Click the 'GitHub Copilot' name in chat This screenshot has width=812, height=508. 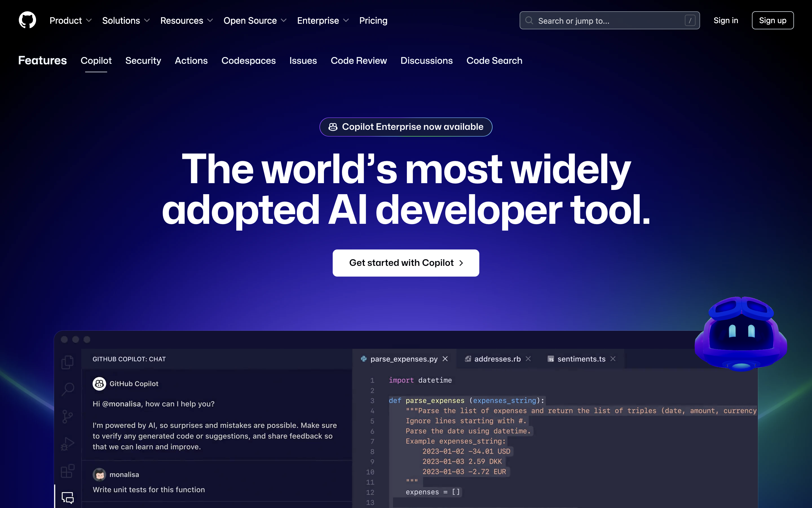[134, 384]
